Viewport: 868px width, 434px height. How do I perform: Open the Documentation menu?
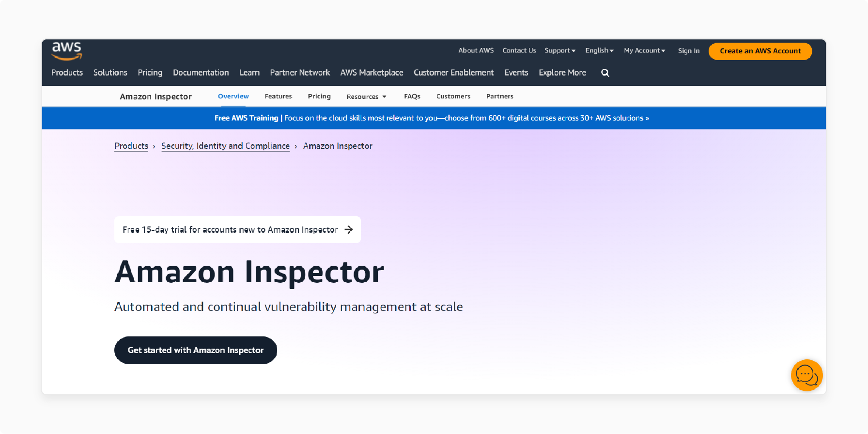click(201, 73)
